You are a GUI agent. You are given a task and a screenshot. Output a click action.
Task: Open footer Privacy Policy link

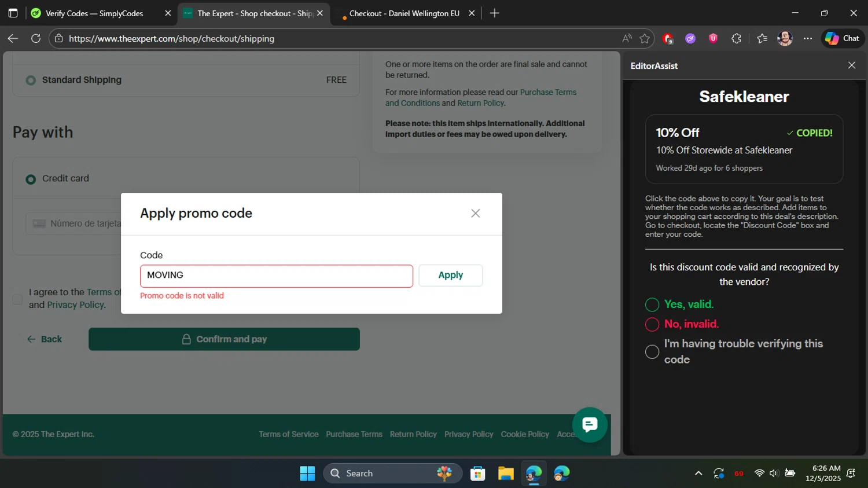(469, 434)
